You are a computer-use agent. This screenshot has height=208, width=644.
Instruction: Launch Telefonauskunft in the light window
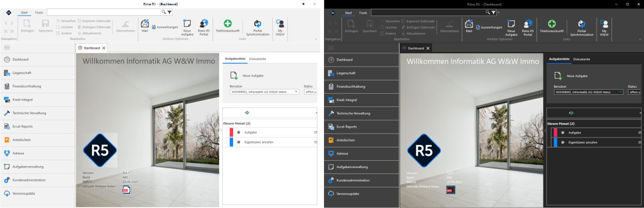(228, 26)
